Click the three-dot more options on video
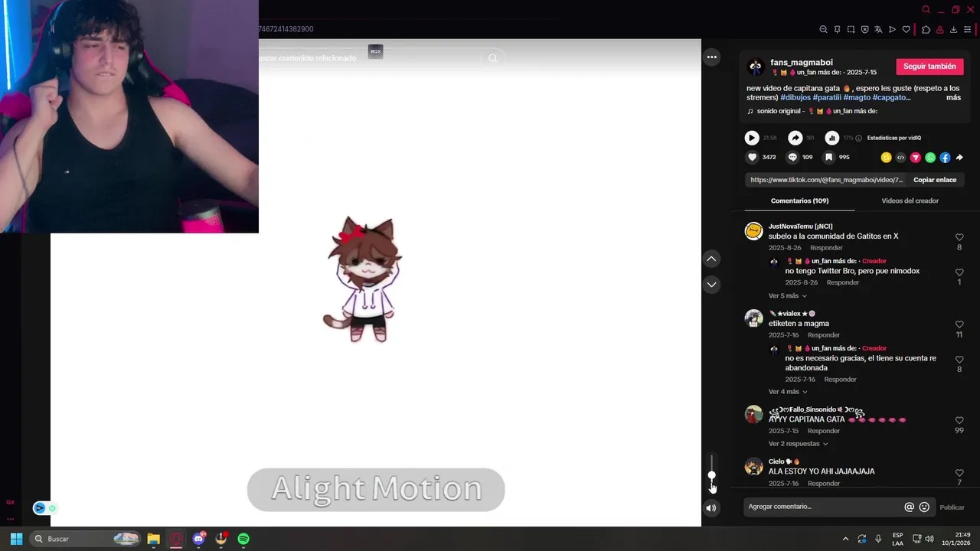Screen dimensions: 980x551 [x=711, y=57]
